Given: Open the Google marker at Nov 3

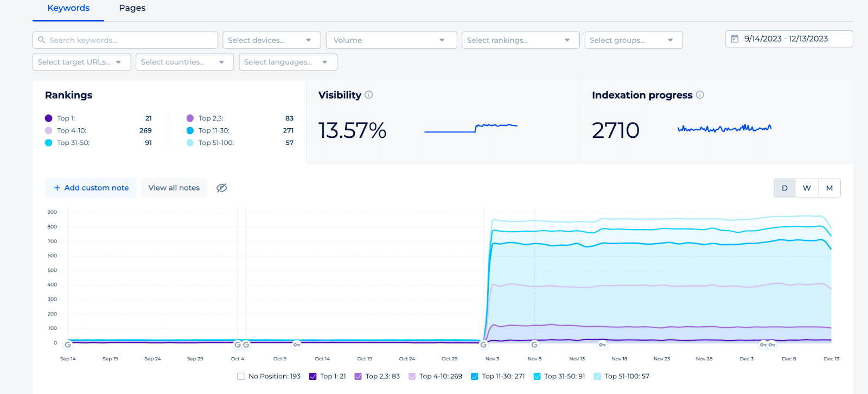Looking at the screenshot, I should (x=483, y=345).
